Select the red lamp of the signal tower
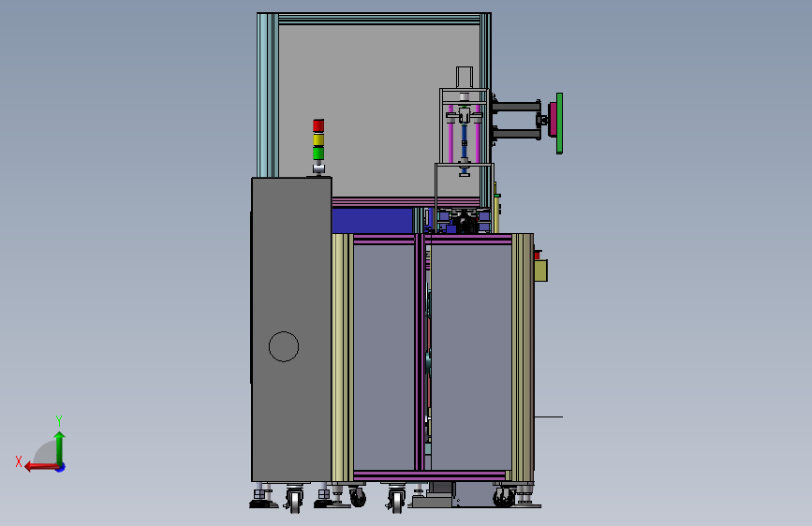 (x=318, y=125)
